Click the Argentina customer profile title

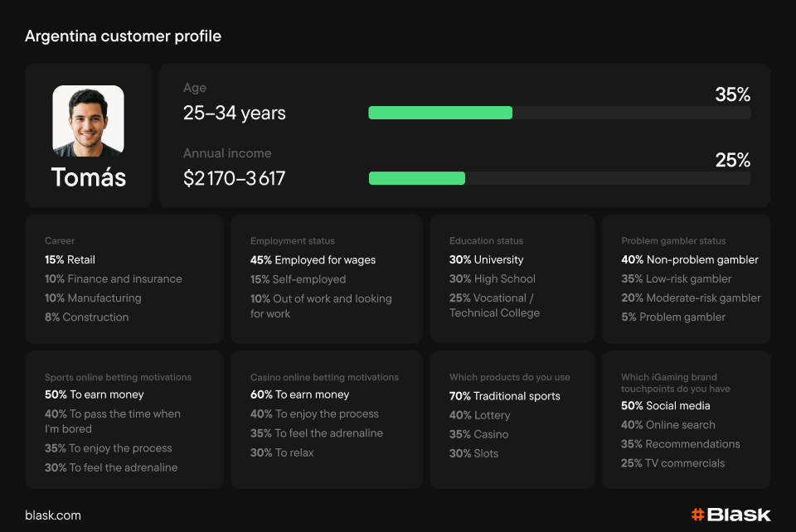(123, 36)
